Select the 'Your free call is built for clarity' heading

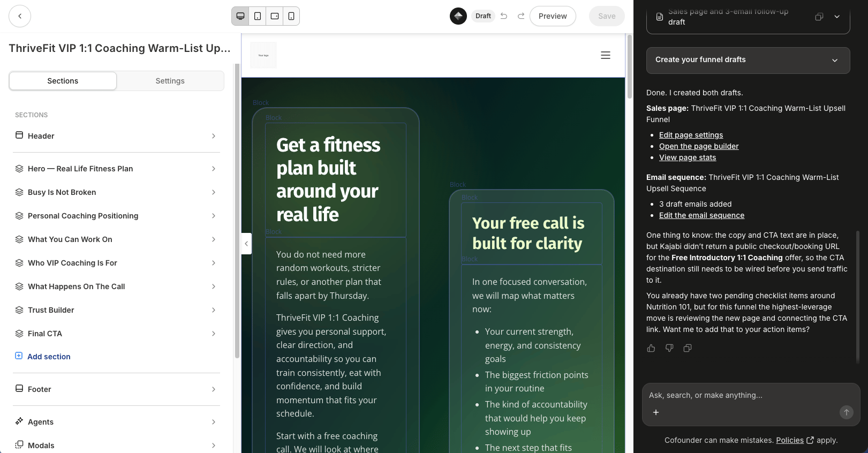[x=531, y=233]
